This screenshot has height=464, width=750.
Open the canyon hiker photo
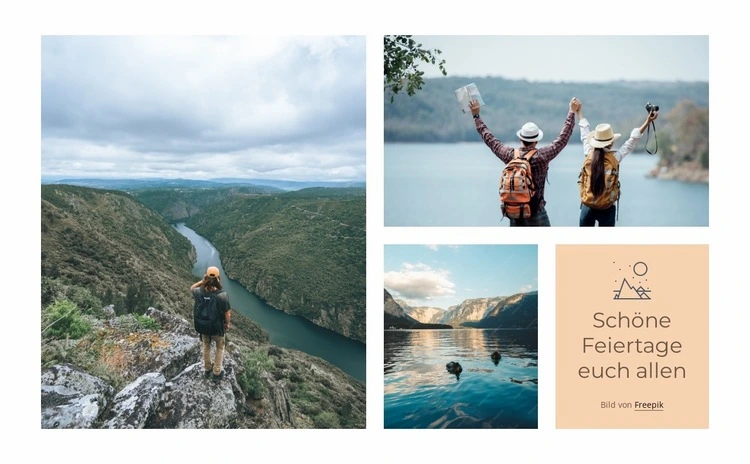coord(203,232)
